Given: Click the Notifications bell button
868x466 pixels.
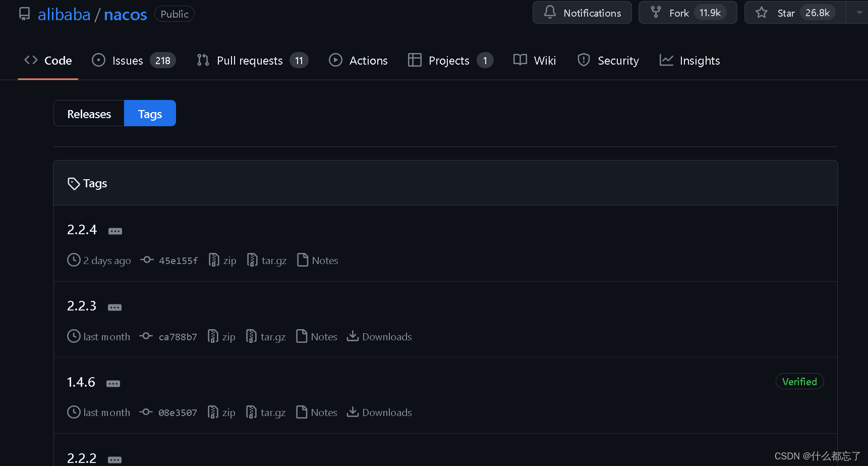Looking at the screenshot, I should tap(582, 13).
